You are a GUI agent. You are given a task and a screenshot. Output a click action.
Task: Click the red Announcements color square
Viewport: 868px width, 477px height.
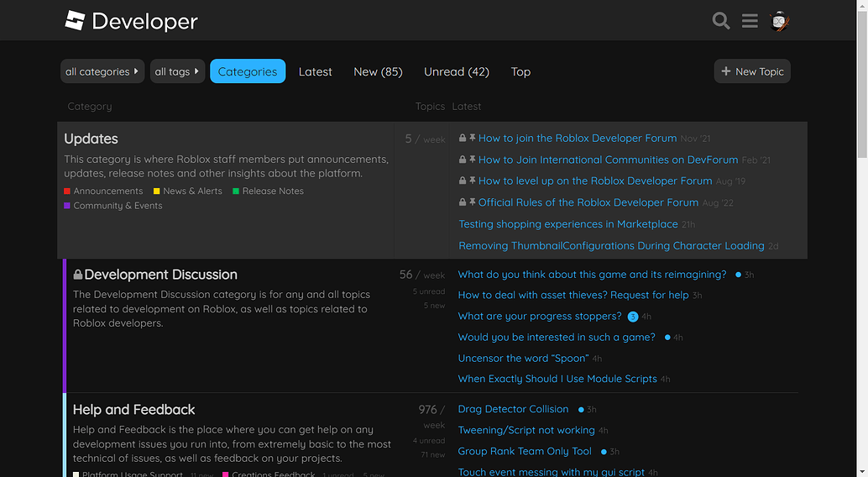pos(67,191)
